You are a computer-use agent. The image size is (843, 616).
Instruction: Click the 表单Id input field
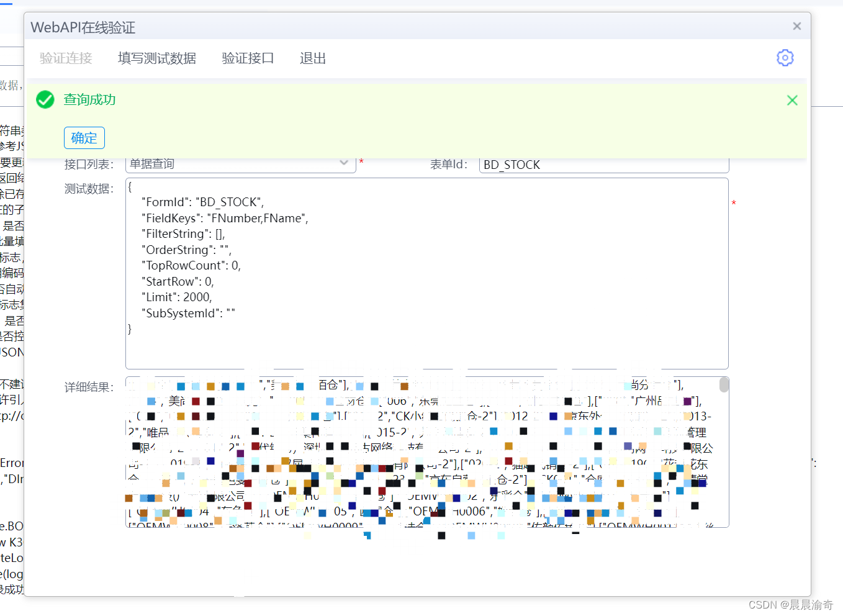coord(604,165)
